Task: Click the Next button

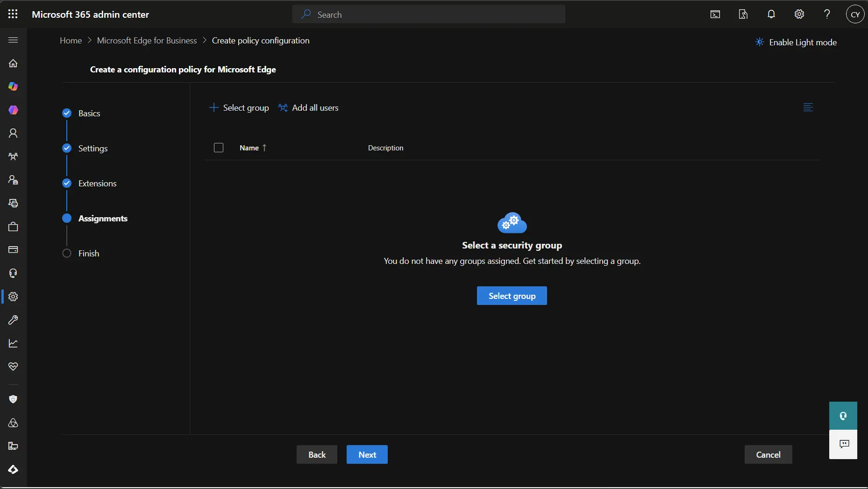Action: [367, 455]
